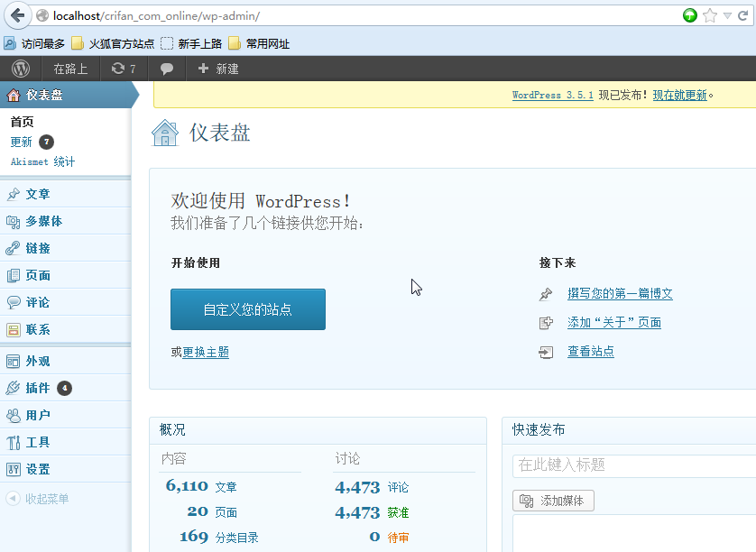Viewport: 756px width, 552px height.
Task: Click the tools icon beside 工具
Action: click(x=13, y=442)
